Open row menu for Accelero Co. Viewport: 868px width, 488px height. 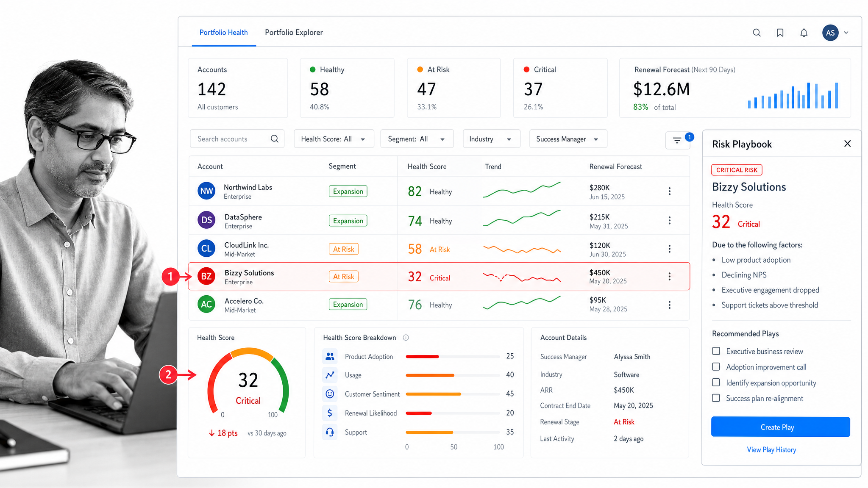[x=670, y=305]
